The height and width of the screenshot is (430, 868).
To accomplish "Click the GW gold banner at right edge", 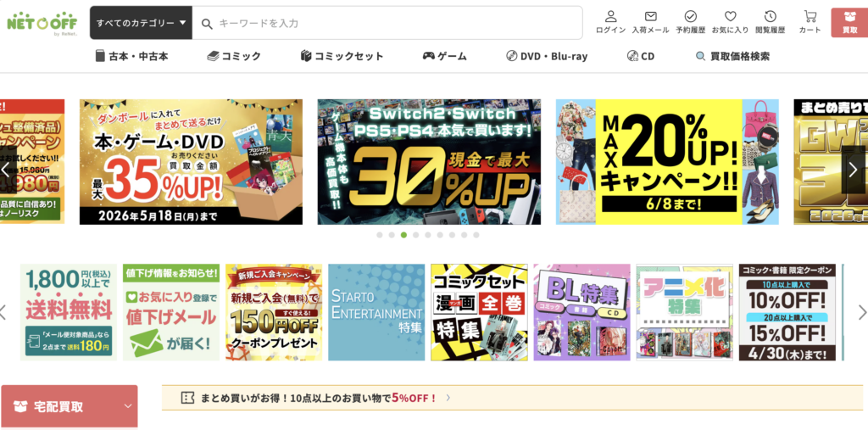I will 831,162.
